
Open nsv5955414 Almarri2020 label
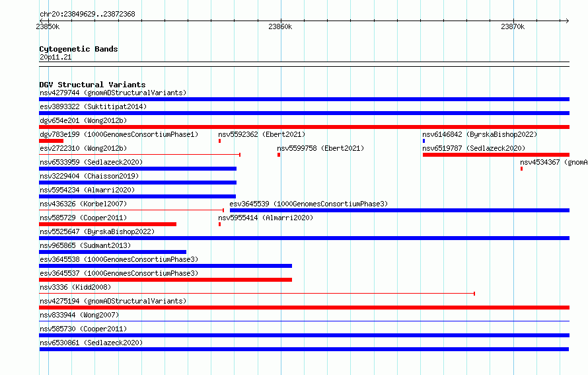266,218
